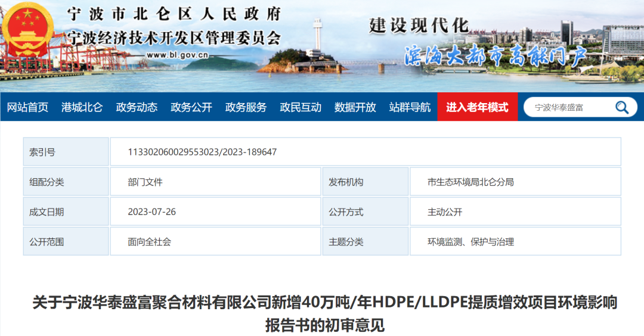644x336 pixels.
Task: Click the 建设现代化 banner slogan
Action: click(419, 26)
